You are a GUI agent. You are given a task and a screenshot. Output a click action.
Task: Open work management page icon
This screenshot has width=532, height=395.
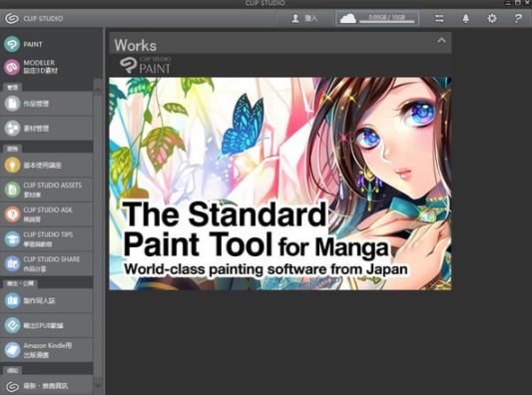(12, 104)
